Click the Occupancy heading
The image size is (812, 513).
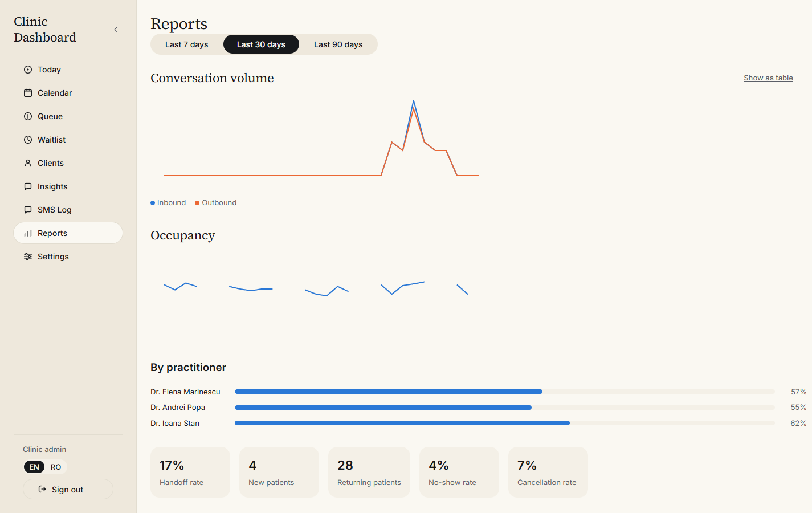[x=183, y=235]
